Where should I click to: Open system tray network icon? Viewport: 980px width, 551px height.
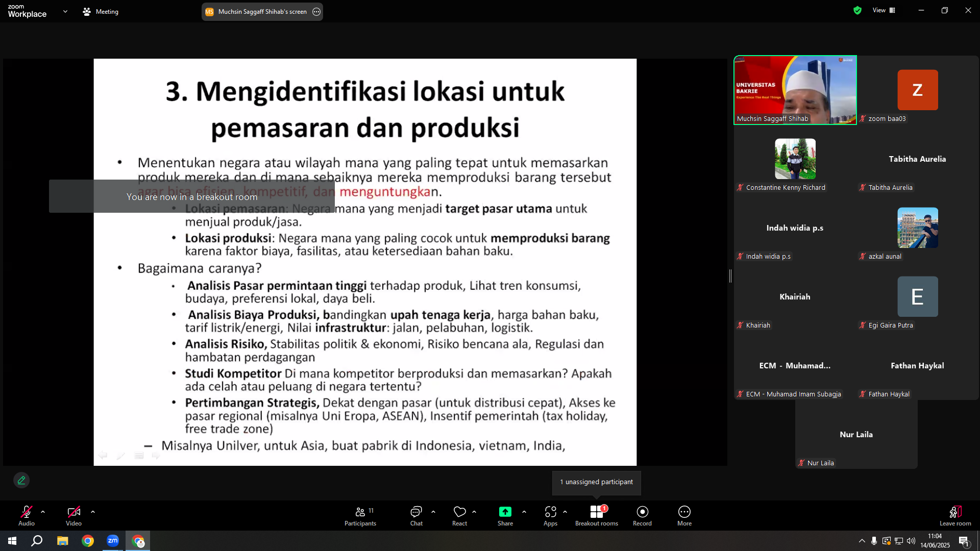pos(899,541)
